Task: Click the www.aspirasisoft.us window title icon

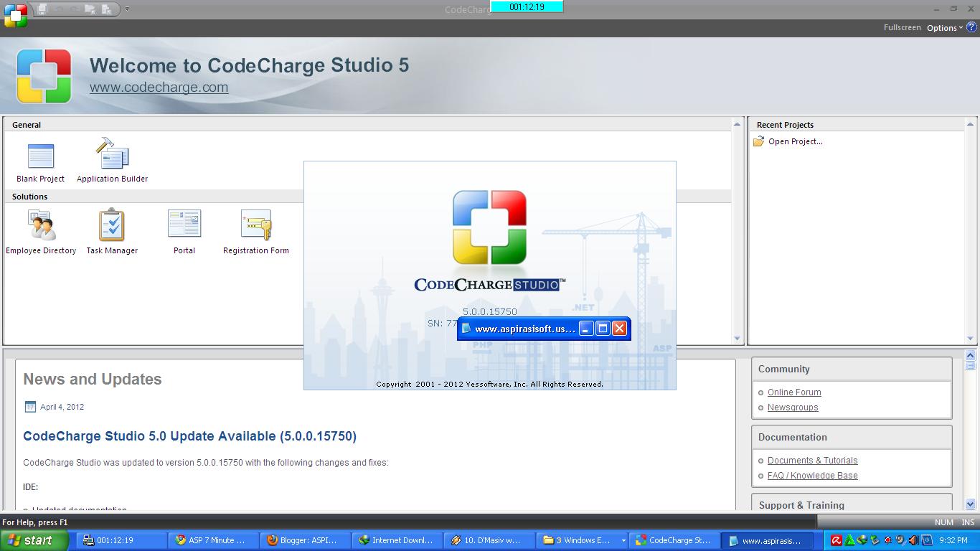Action: (x=466, y=329)
